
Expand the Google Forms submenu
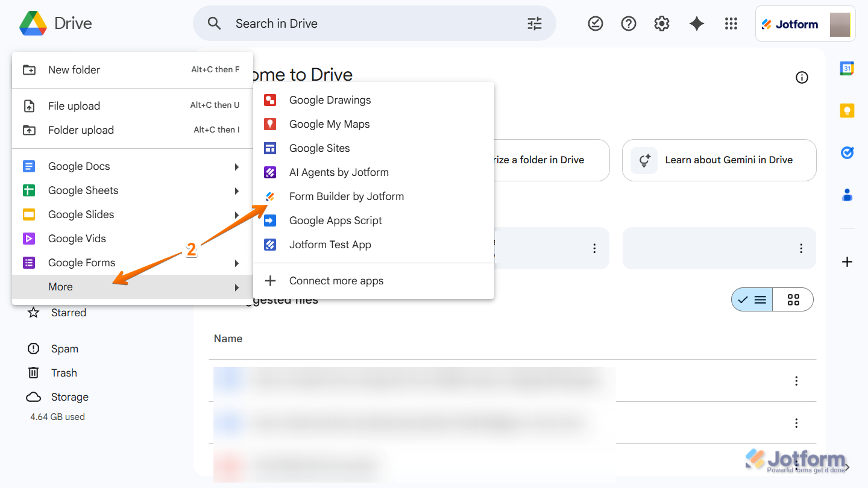point(81,262)
